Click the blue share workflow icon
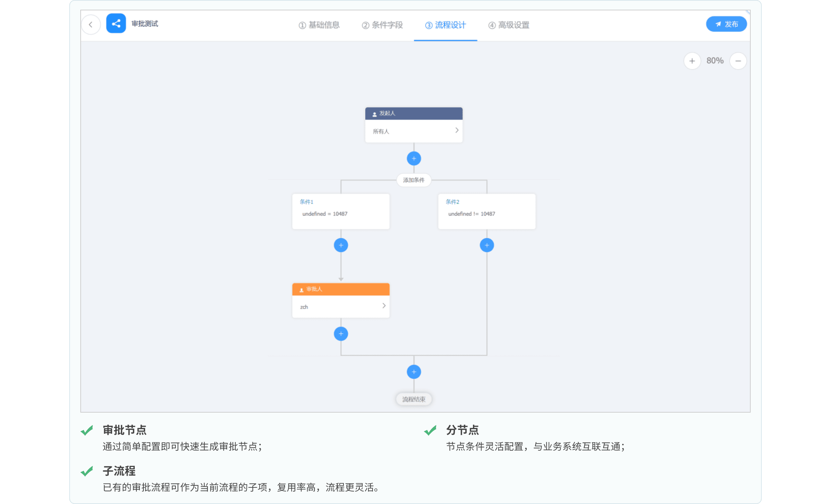The width and height of the screenshot is (831, 504). [x=116, y=24]
